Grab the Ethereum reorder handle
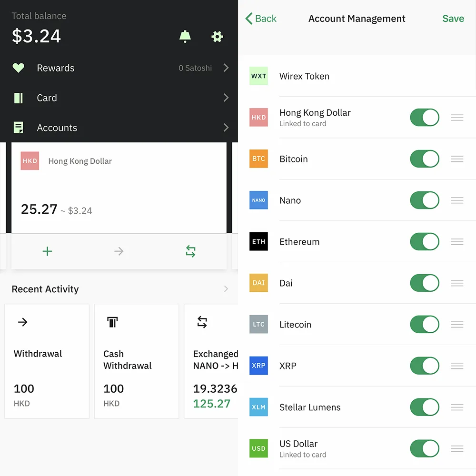This screenshot has height=476, width=476. [457, 242]
